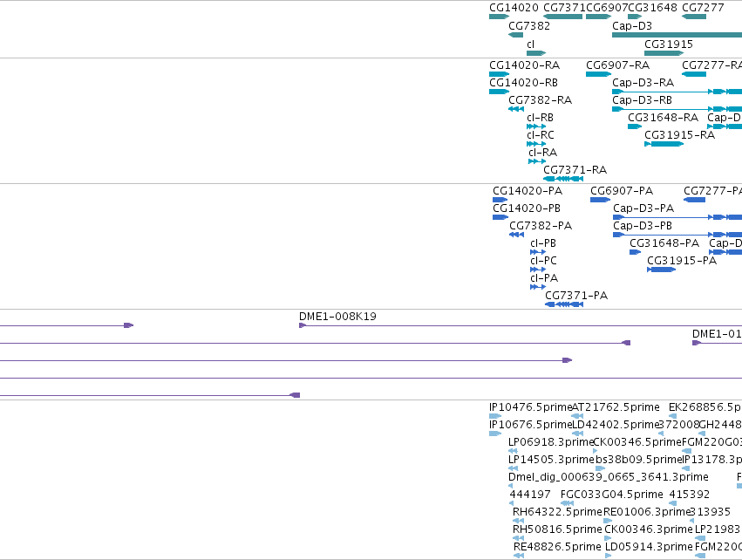Click the CG31648 gene glyph
Screen dimensions: 742x560
click(635, 17)
